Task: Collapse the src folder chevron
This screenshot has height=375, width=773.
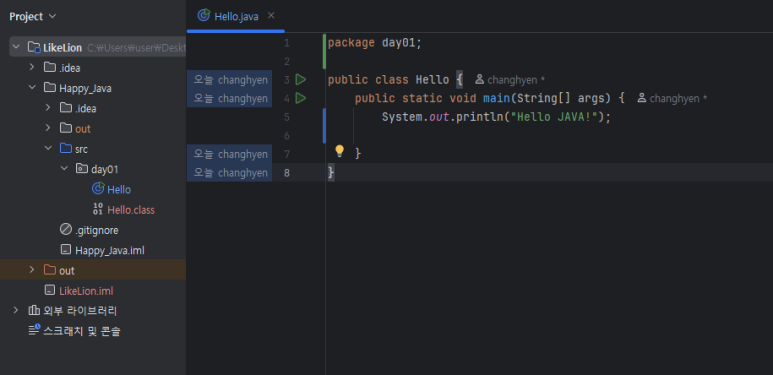Action: [48, 148]
